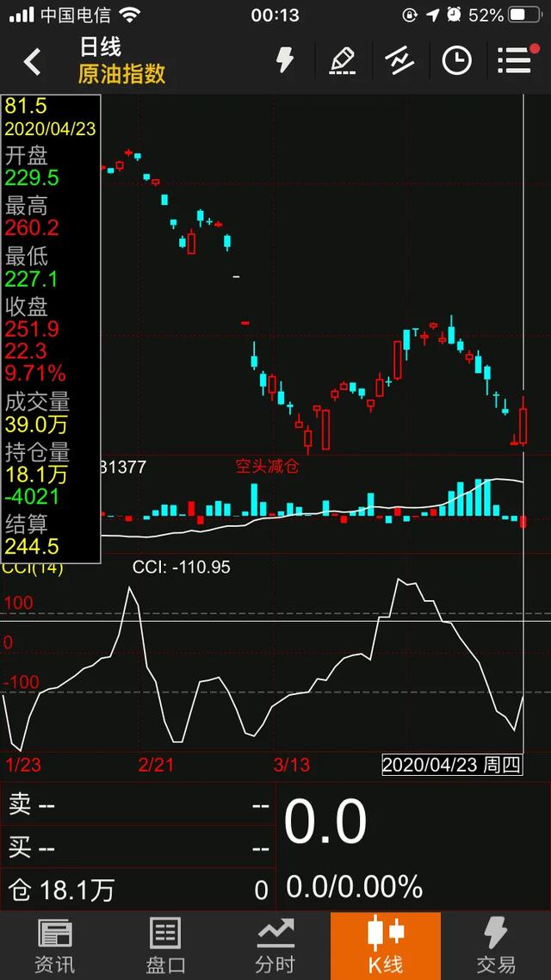Image resolution: width=551 pixels, height=980 pixels.
Task: Switch to the 盘口 tab
Action: pyautogui.click(x=164, y=946)
